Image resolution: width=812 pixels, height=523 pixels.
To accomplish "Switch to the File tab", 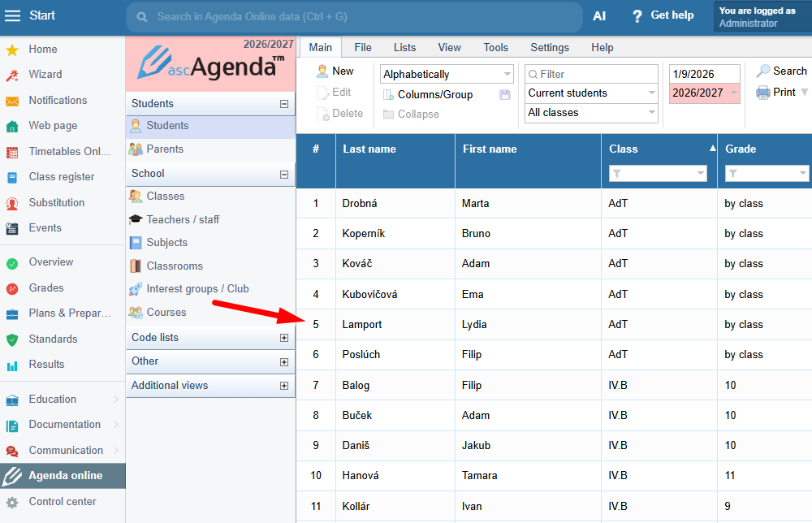I will (363, 48).
